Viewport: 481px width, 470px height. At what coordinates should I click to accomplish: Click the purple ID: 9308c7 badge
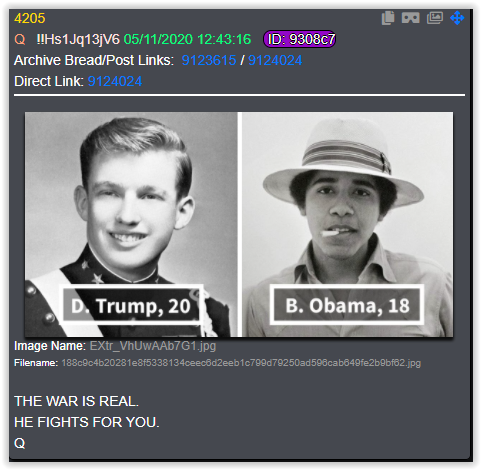(299, 39)
